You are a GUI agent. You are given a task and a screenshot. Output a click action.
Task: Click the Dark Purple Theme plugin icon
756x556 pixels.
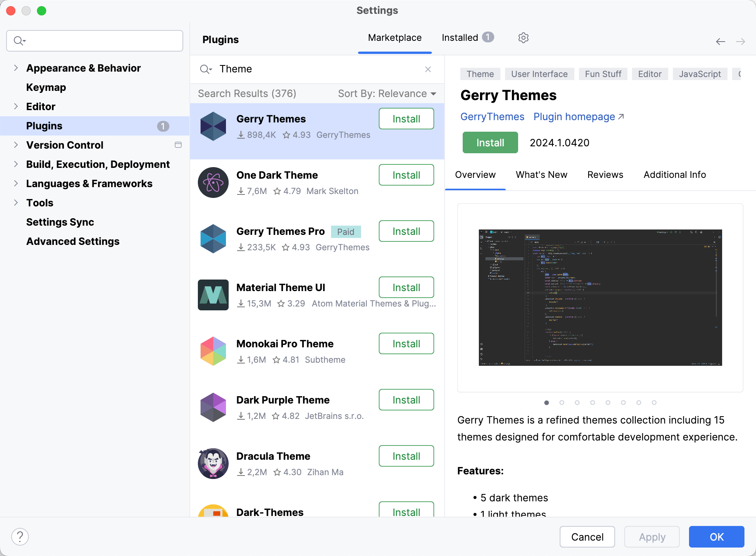pyautogui.click(x=212, y=407)
